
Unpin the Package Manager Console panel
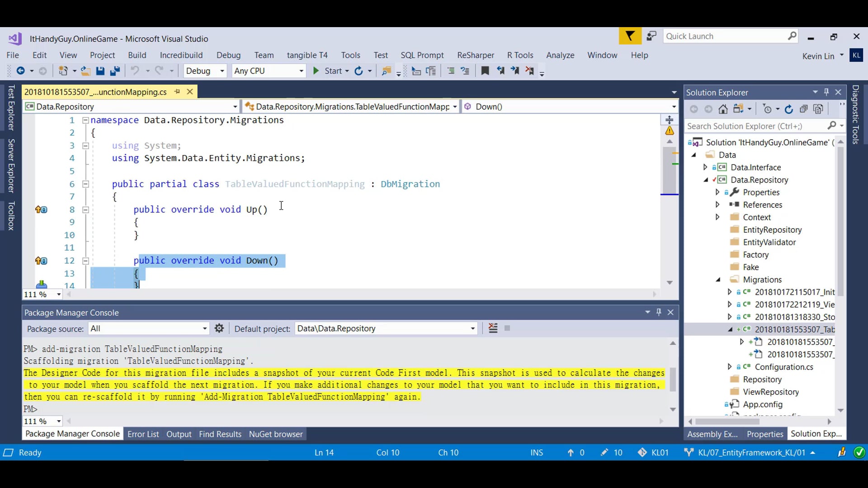[659, 312]
